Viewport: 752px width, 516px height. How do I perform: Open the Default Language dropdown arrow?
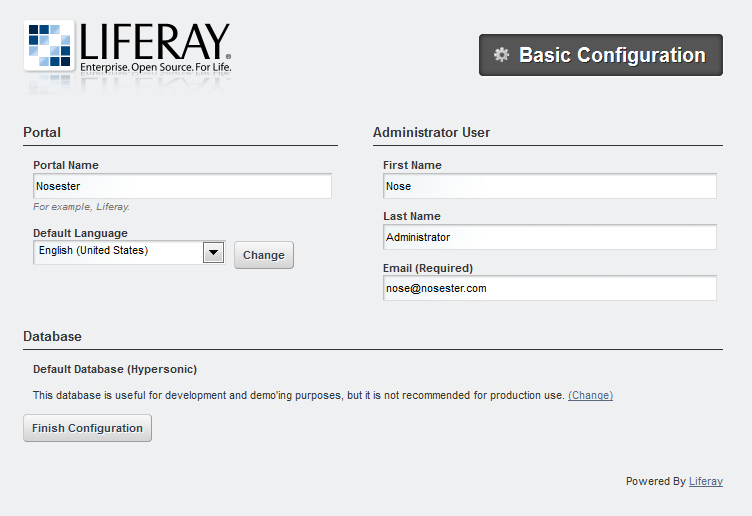coord(213,252)
